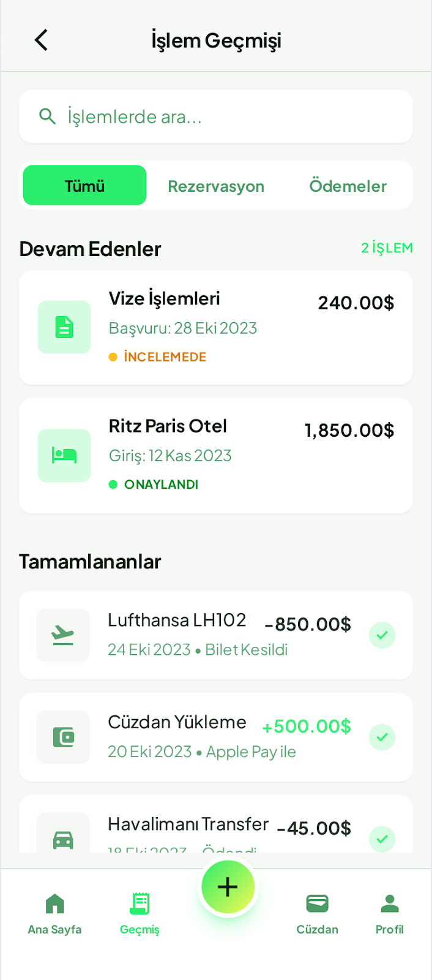Focus the İşlemlerde ara search field
The height and width of the screenshot is (980, 432).
tap(233, 116)
